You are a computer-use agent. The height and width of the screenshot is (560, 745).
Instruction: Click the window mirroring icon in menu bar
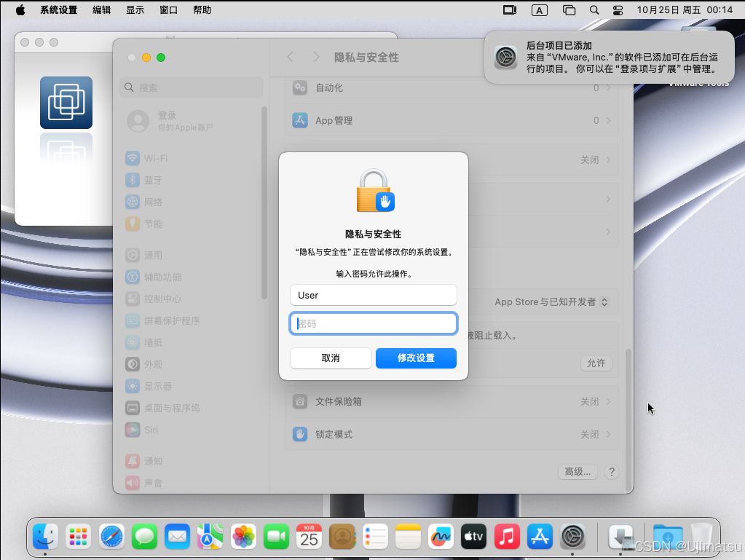point(569,10)
